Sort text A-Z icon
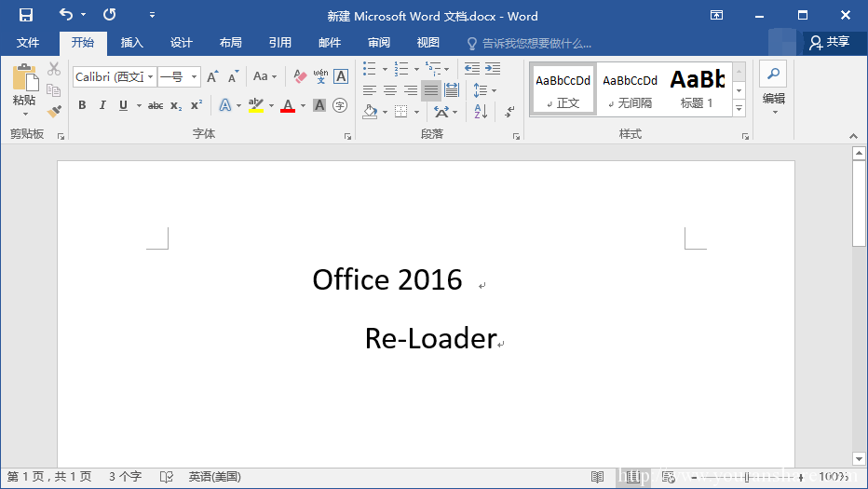 pyautogui.click(x=481, y=112)
